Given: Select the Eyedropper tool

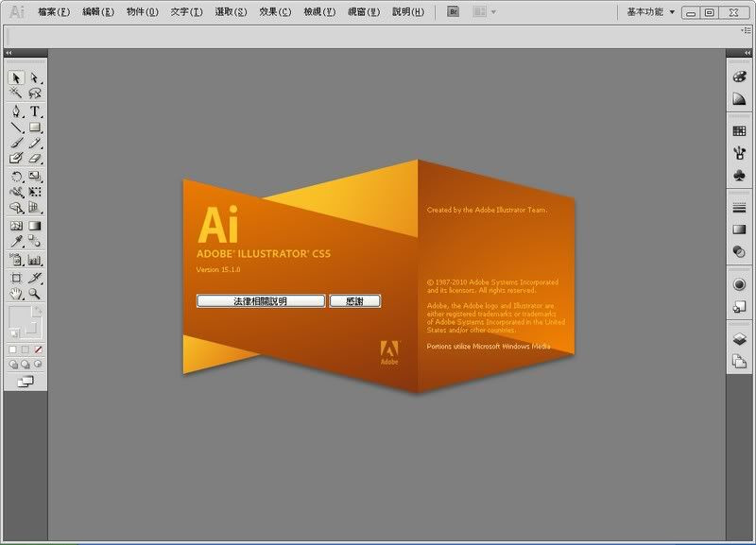Looking at the screenshot, I should click(x=16, y=241).
